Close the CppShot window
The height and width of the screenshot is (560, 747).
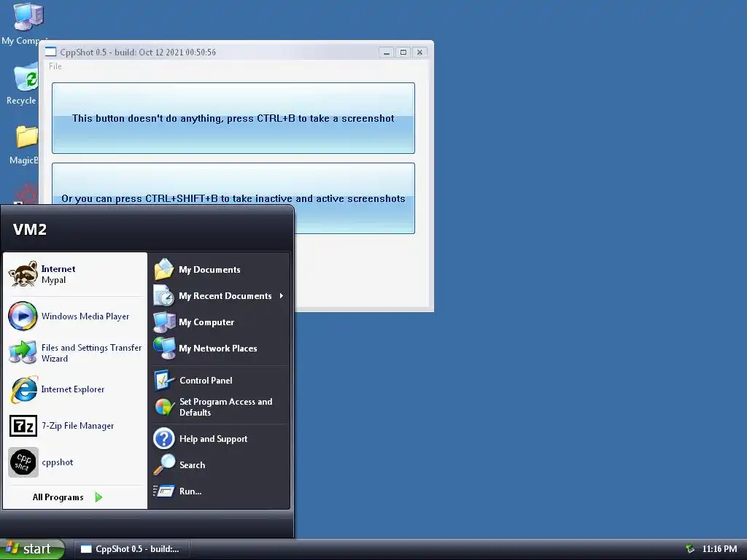point(419,52)
